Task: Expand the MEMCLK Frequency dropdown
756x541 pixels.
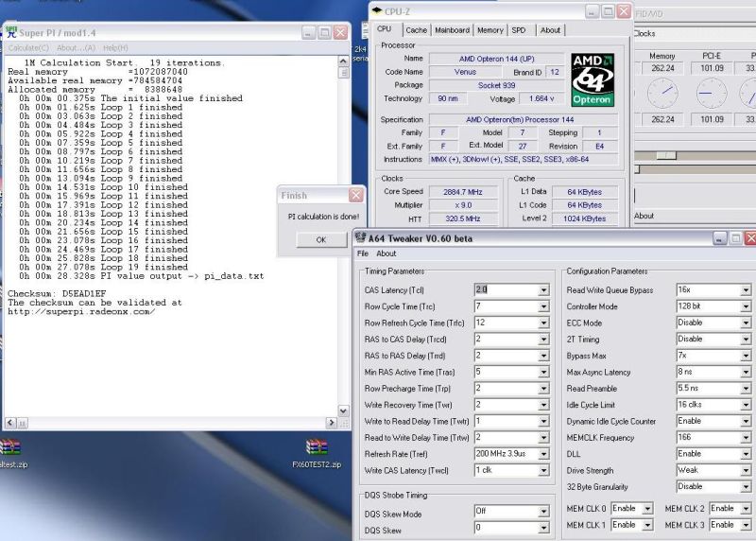Action: click(746, 438)
